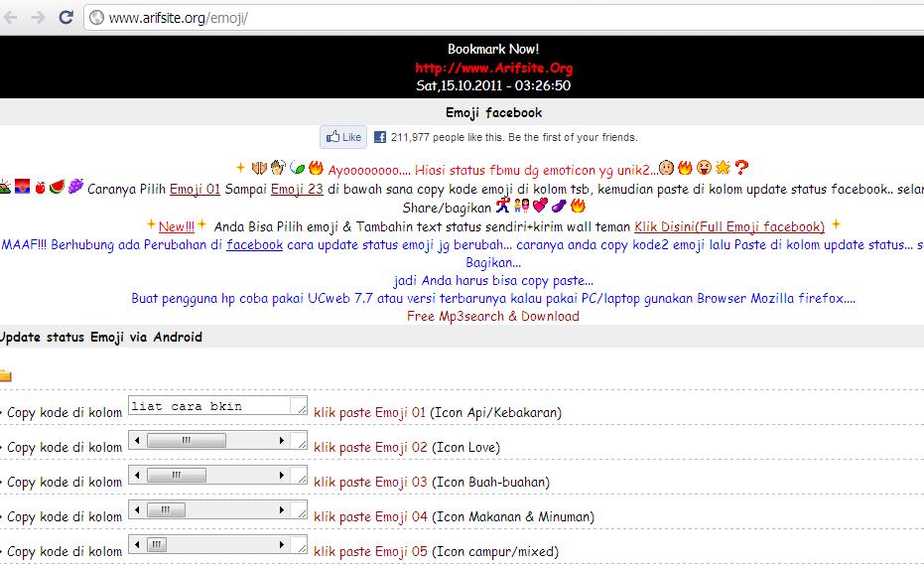
Task: Open klik paste Emoji 01 link
Action: (x=369, y=412)
